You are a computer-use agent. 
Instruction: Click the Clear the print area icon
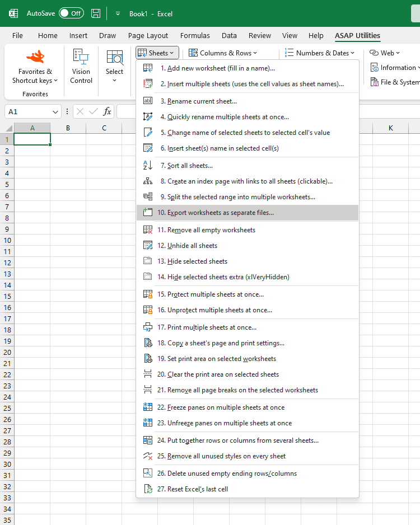[x=148, y=374]
